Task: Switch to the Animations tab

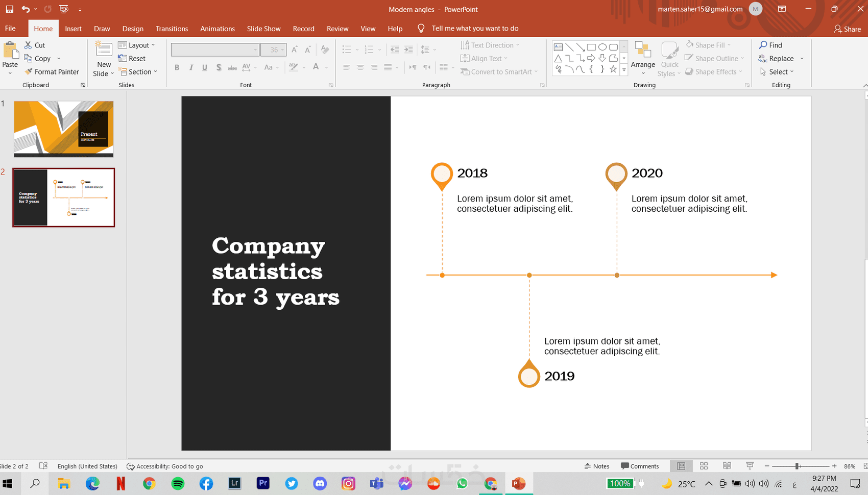Action: pyautogui.click(x=218, y=29)
